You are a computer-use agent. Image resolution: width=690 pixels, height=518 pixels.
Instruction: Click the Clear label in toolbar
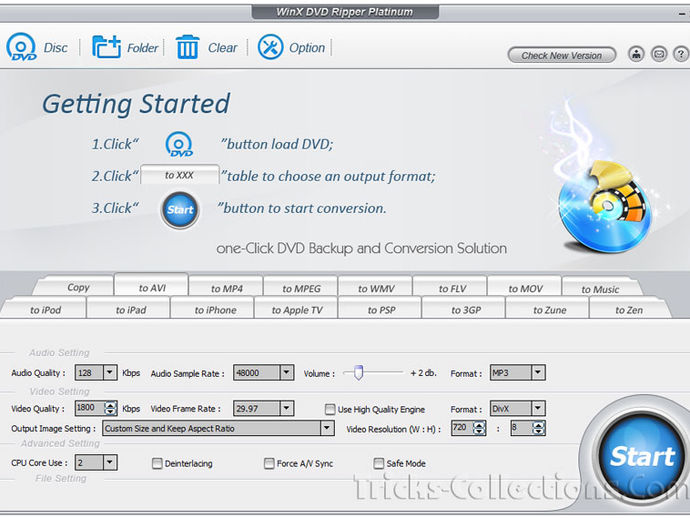[222, 48]
